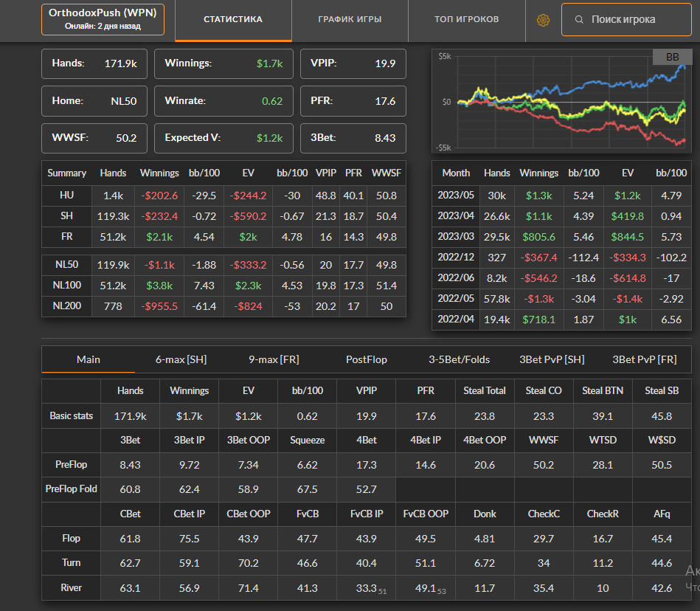
Task: Show the PostFlop stats tab
Action: (x=366, y=359)
